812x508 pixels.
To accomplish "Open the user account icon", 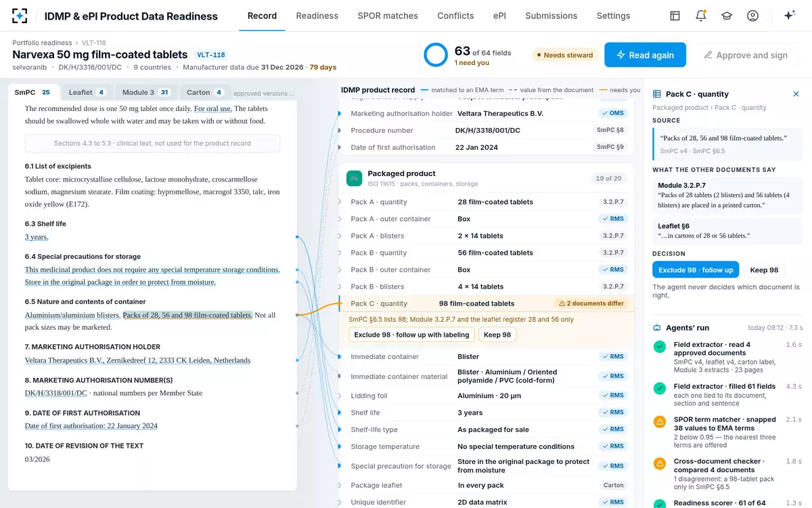I will 752,16.
